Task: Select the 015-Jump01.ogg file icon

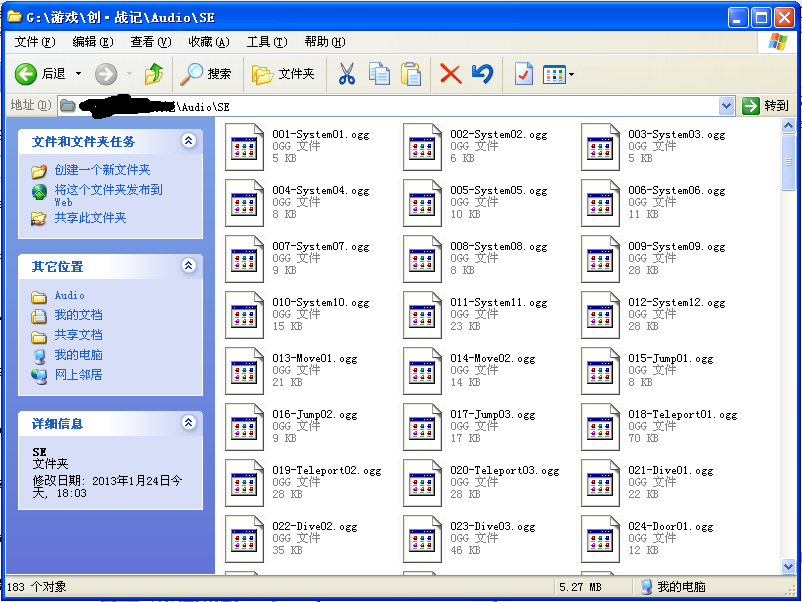Action: [600, 371]
